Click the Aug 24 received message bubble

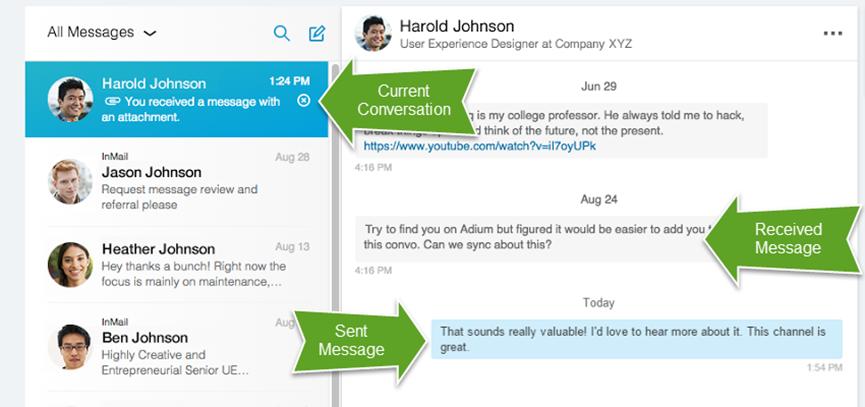(530, 236)
